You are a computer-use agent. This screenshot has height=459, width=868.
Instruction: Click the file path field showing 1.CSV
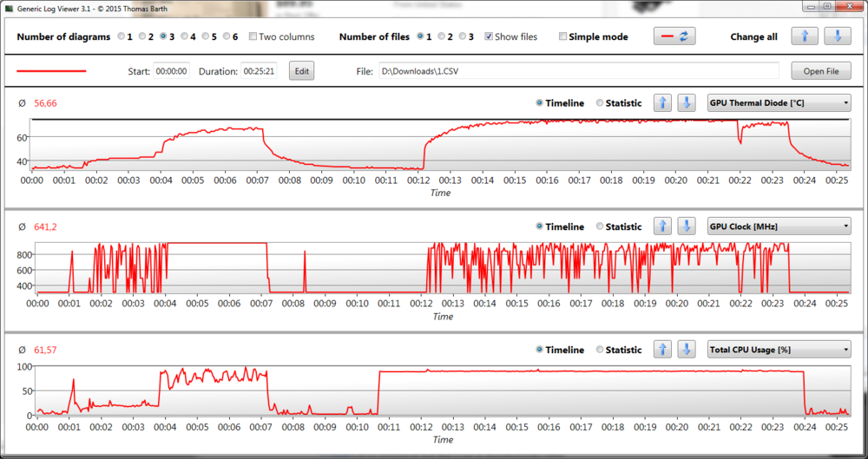point(573,71)
